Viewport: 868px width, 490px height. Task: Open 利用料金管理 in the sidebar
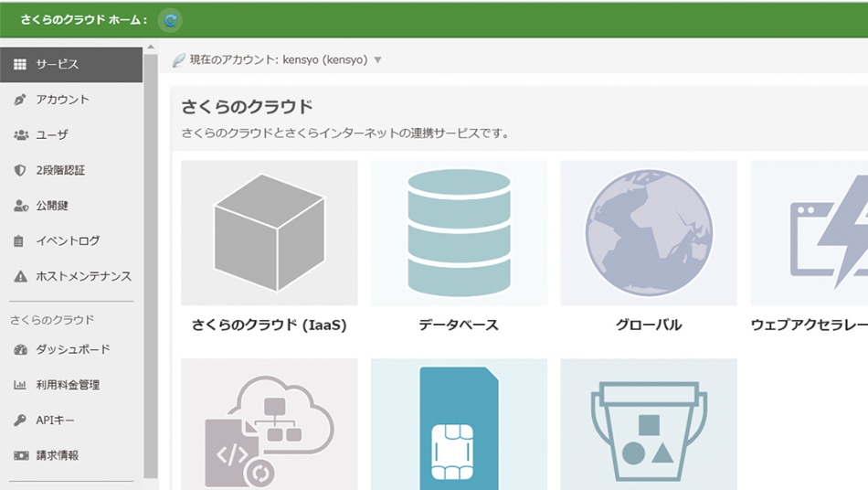[71, 385]
